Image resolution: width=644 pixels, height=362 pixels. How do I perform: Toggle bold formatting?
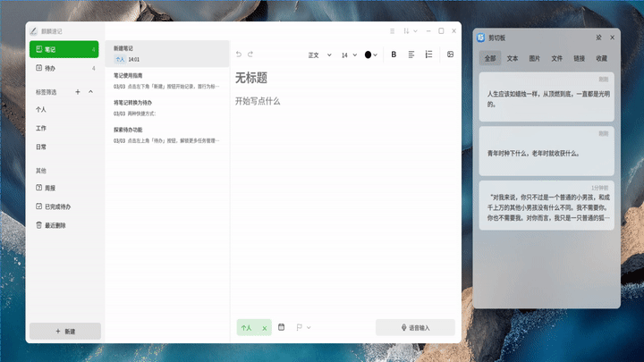394,55
